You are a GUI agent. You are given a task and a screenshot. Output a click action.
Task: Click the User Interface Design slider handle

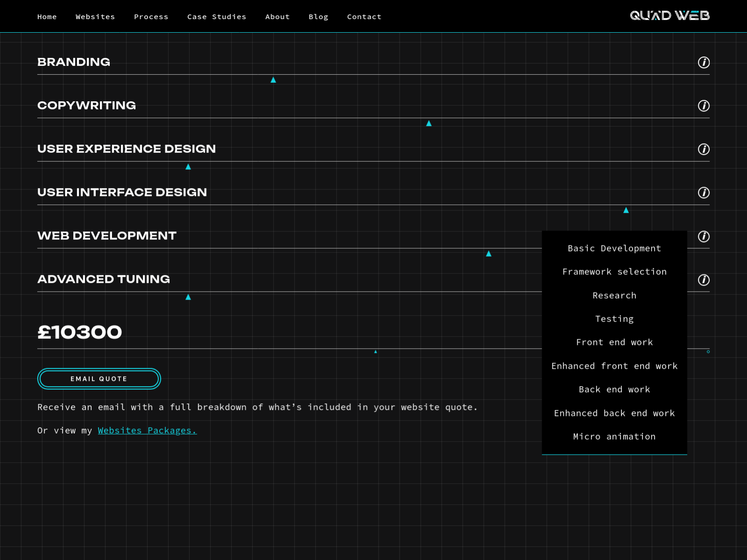click(626, 210)
